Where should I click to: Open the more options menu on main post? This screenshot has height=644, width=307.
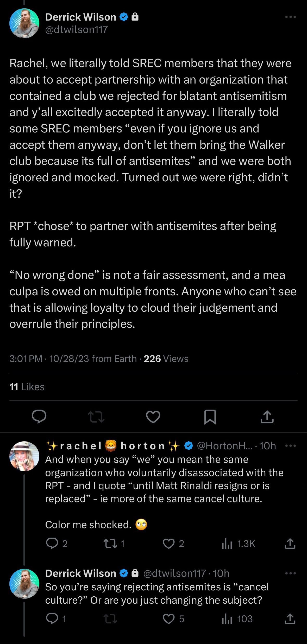point(290,17)
